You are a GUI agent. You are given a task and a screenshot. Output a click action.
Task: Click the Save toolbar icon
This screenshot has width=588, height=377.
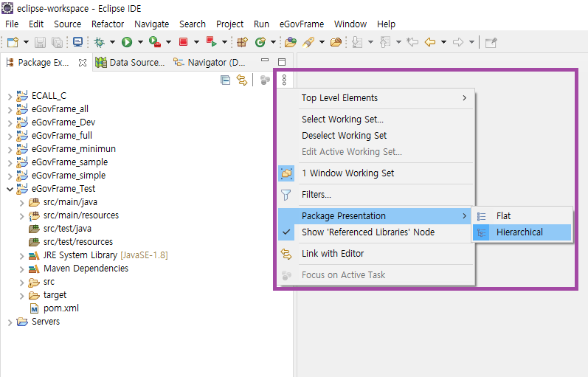pyautogui.click(x=40, y=42)
